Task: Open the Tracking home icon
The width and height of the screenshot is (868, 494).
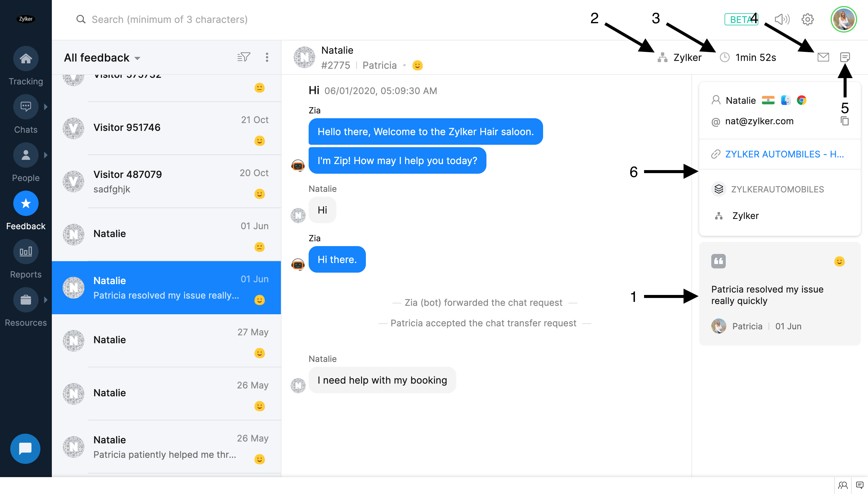Action: 26,59
